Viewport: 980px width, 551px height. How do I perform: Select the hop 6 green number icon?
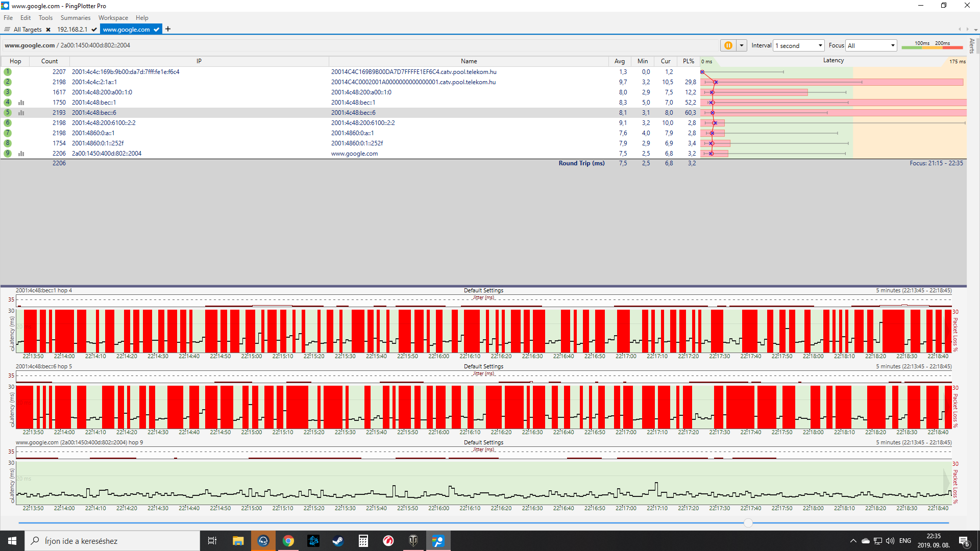click(8, 123)
